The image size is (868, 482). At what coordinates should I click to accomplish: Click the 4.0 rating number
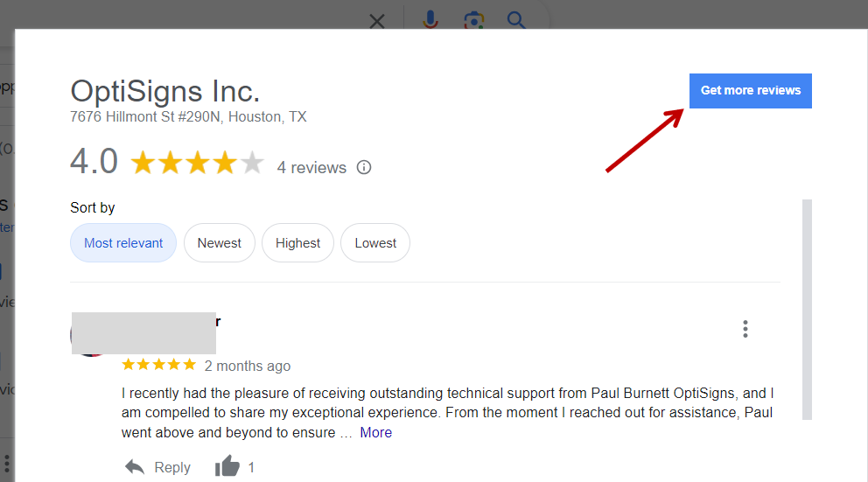(94, 162)
